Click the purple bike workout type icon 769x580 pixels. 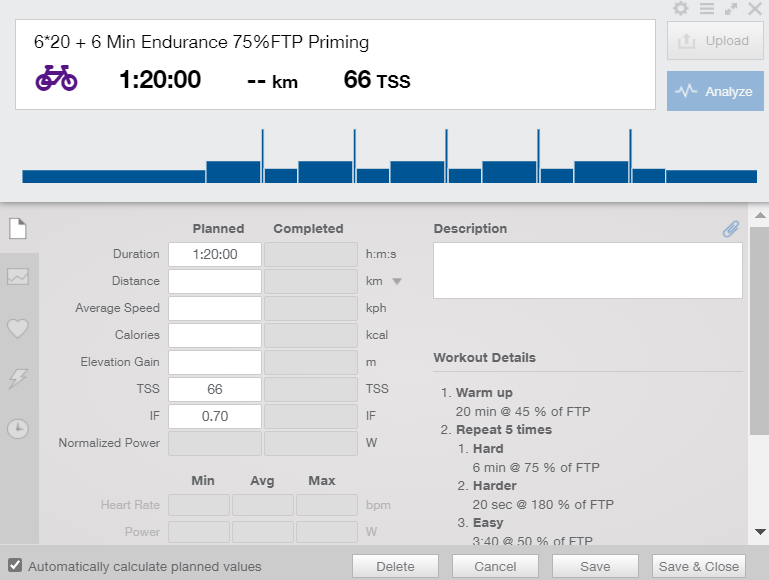coord(56,79)
